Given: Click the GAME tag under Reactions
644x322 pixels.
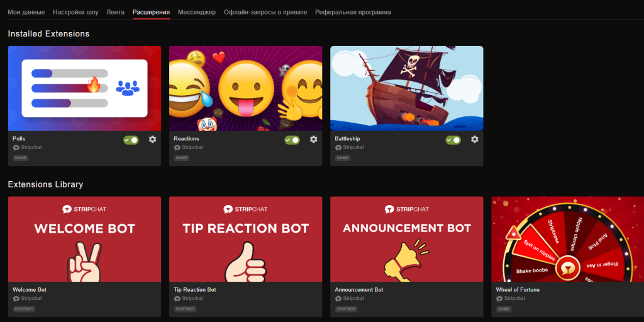Looking at the screenshot, I should [x=182, y=158].
